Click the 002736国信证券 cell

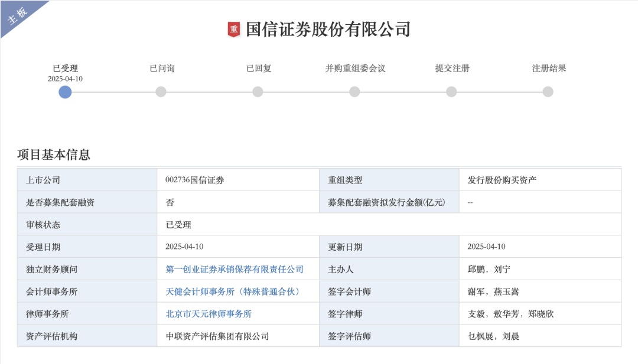(238, 180)
